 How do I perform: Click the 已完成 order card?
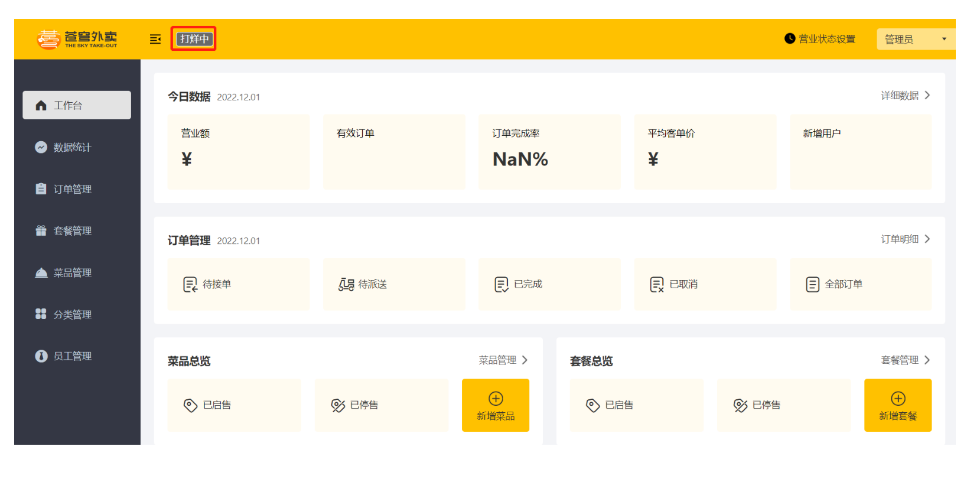coord(549,284)
